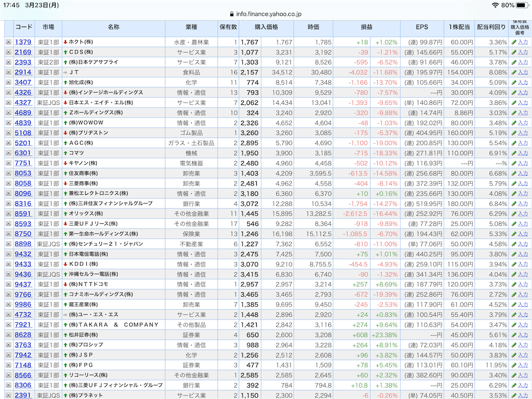The image size is (532, 399).
Task: Delete the 9433 KDDI row with X icon
Action: pos(8,264)
